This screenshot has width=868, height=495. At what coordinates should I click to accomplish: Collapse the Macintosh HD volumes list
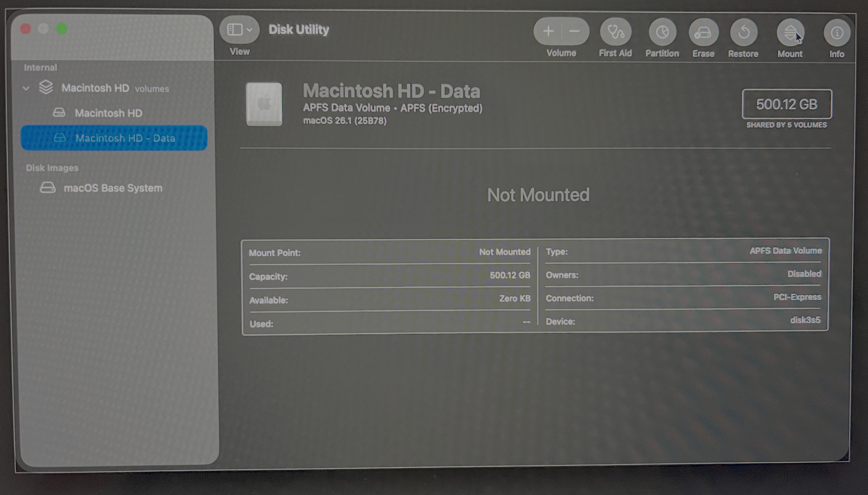[26, 88]
